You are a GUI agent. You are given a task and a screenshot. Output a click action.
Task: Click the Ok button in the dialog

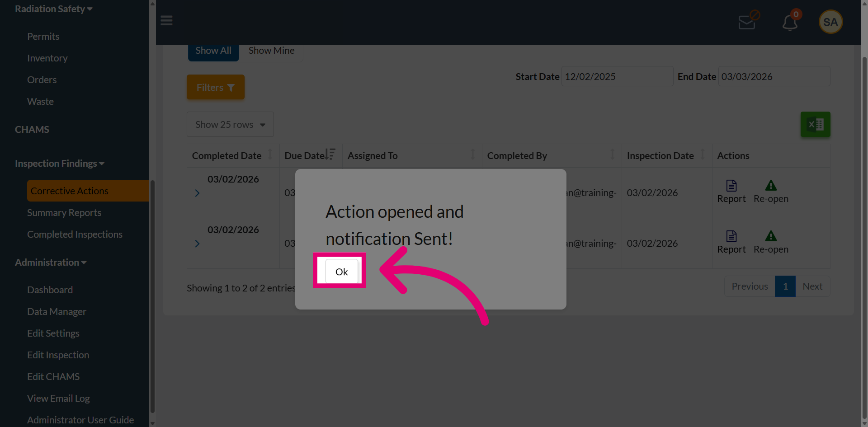341,272
